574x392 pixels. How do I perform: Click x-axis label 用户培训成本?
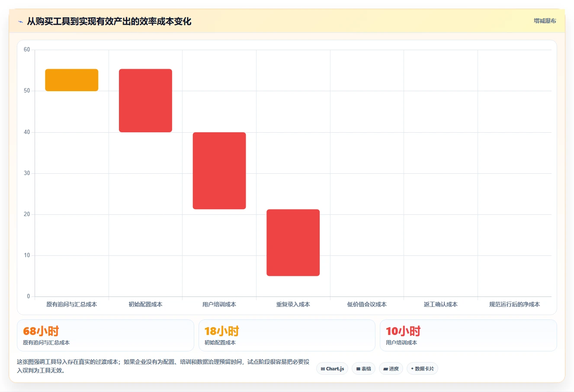[x=219, y=304]
